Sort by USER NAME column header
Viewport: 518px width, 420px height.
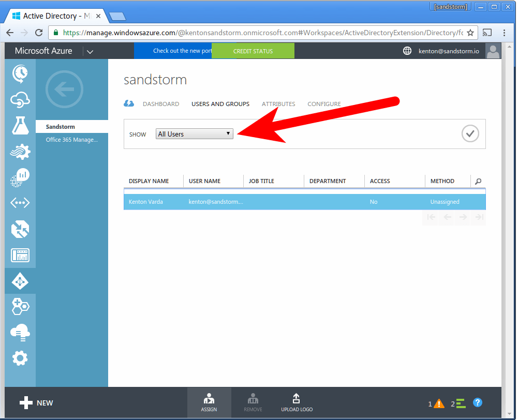204,181
